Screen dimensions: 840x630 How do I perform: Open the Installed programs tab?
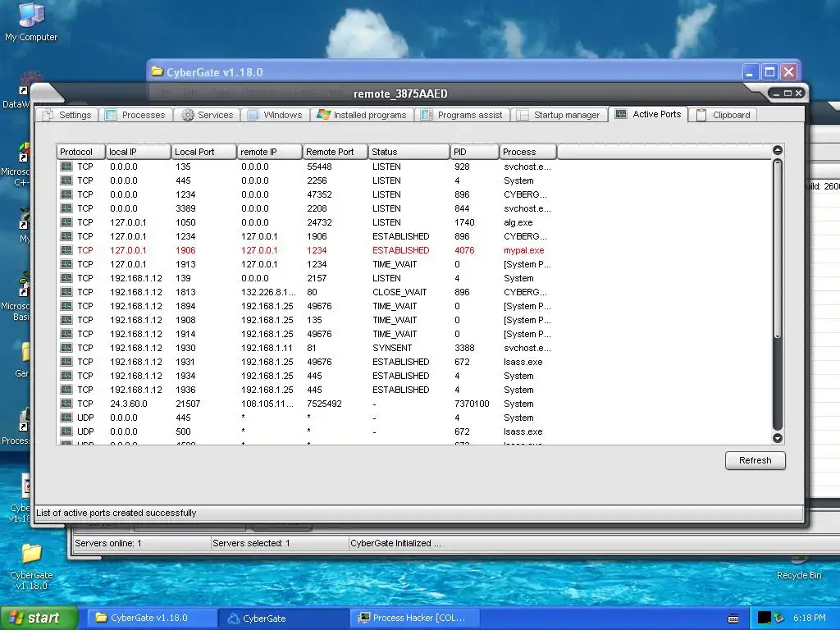362,115
